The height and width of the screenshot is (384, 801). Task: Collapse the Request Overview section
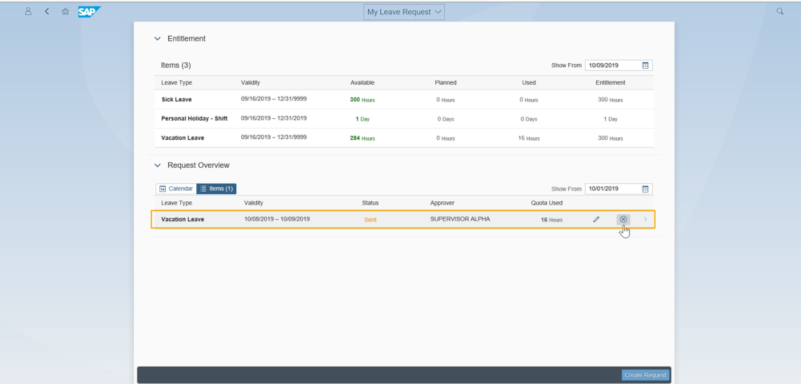tap(157, 165)
